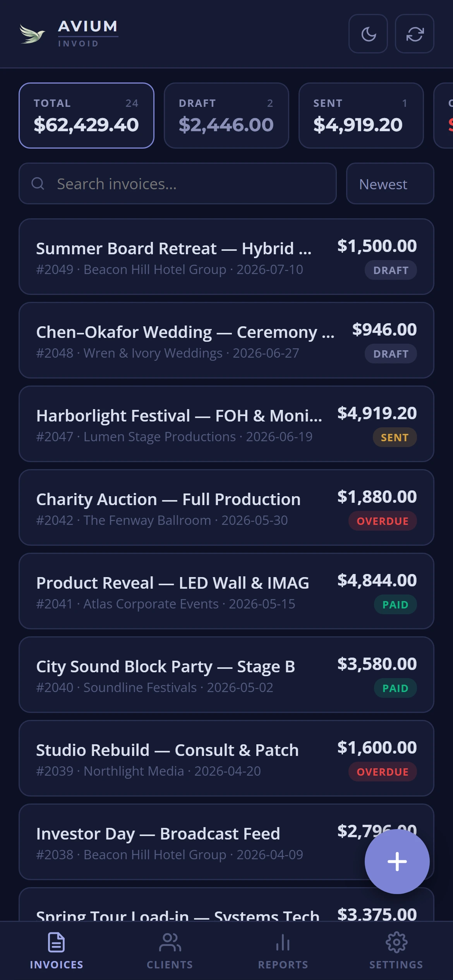The width and height of the screenshot is (453, 980).
Task: Click the refresh sync icon button
Action: point(415,34)
